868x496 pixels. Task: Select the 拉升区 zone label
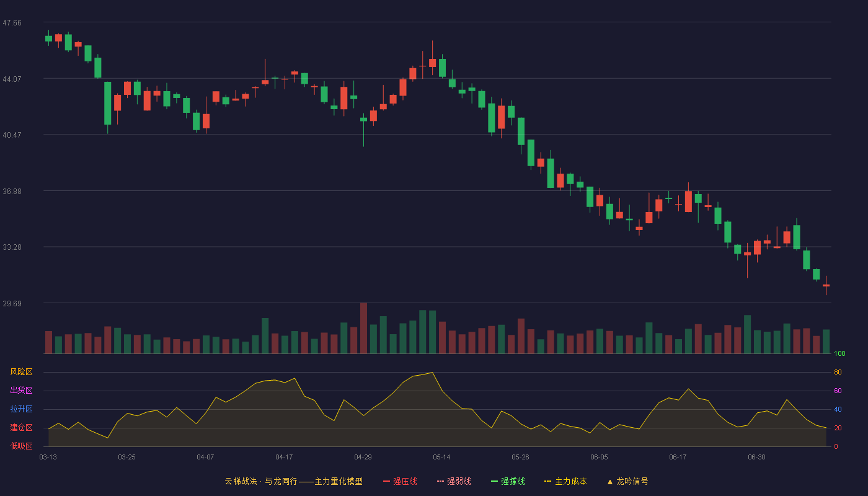[x=21, y=409]
